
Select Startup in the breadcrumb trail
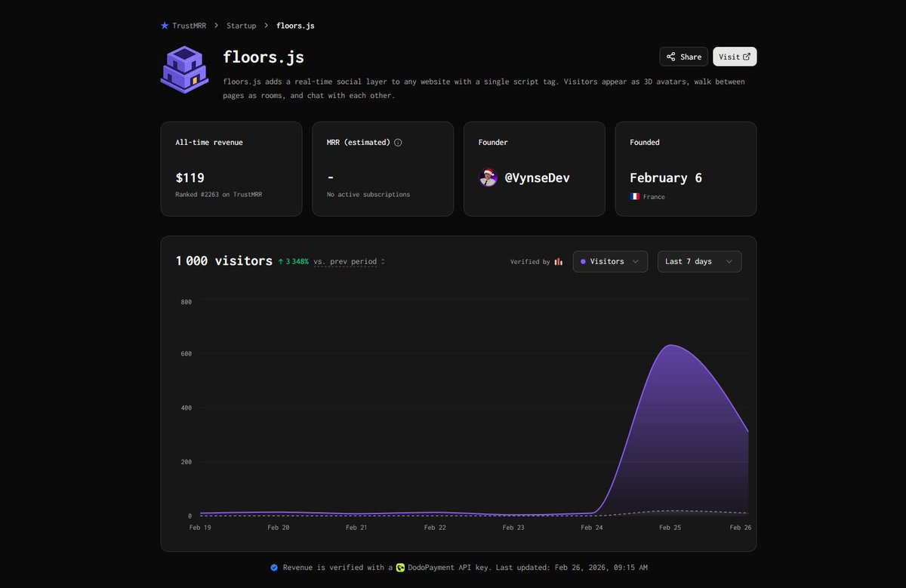(x=242, y=25)
